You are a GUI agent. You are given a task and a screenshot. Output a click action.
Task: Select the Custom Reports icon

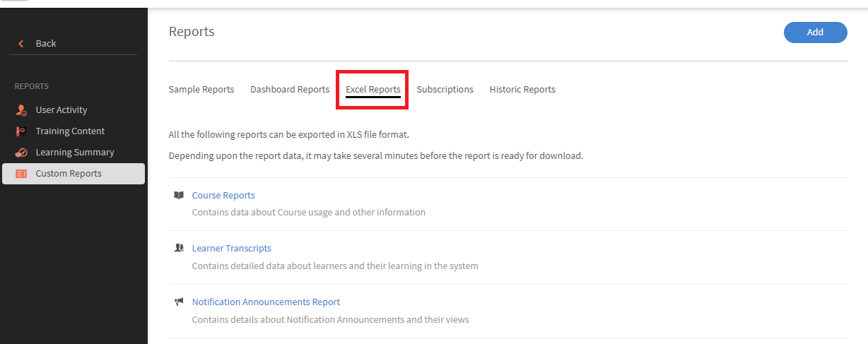click(x=21, y=174)
